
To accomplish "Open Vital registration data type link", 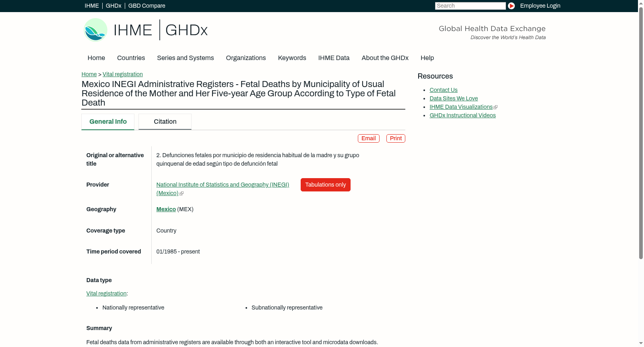I will tap(106, 293).
